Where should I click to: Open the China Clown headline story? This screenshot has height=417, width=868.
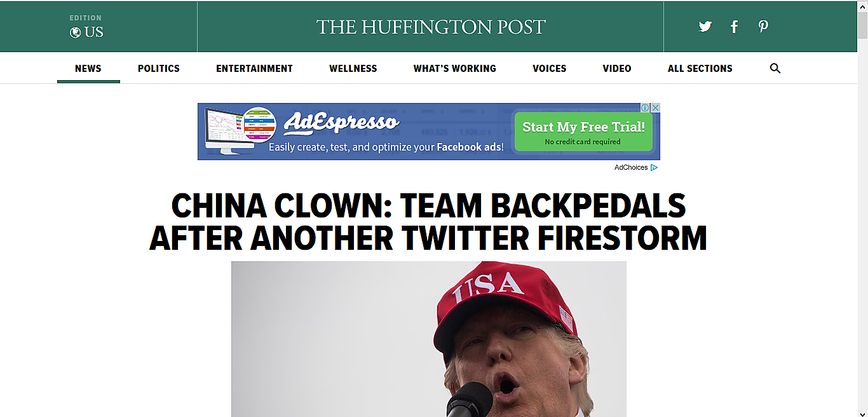tap(428, 222)
